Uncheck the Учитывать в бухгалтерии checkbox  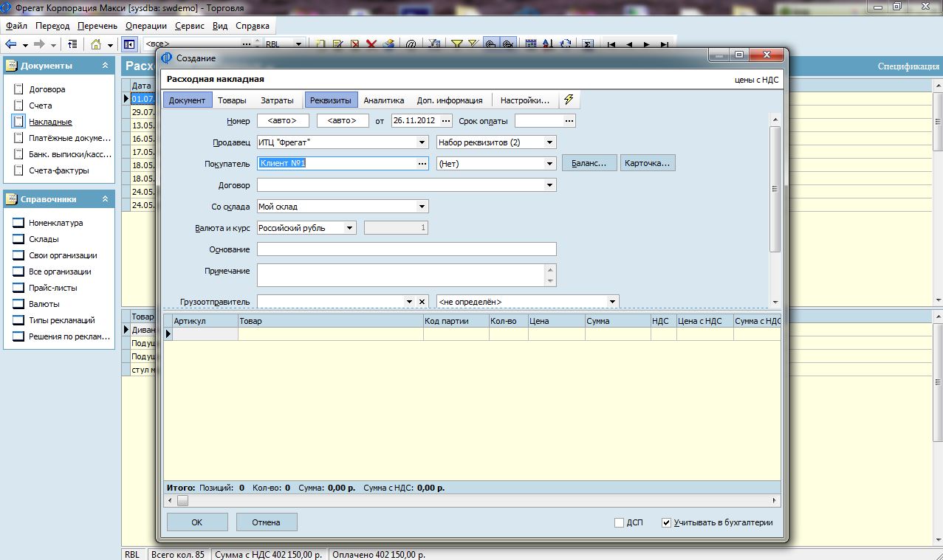(667, 522)
